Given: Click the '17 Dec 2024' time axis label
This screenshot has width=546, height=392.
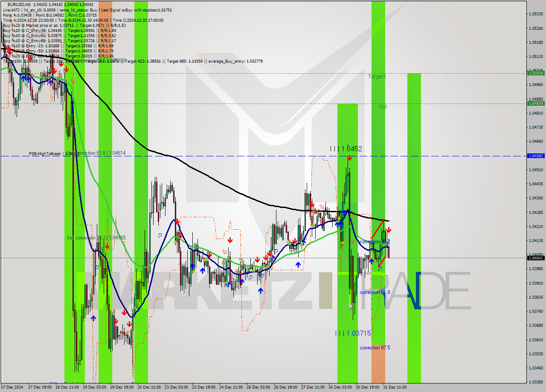Looking at the screenshot, I should pyautogui.click(x=12, y=387).
